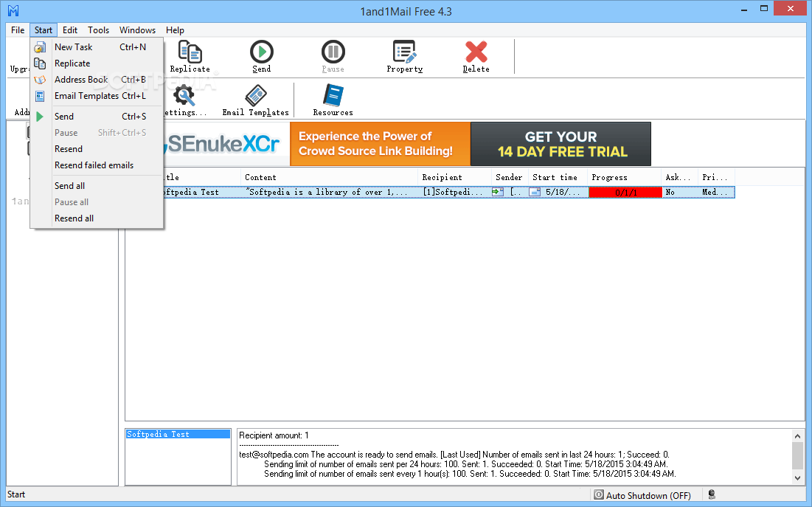
Task: Click the Progress column header
Action: pyautogui.click(x=625, y=177)
